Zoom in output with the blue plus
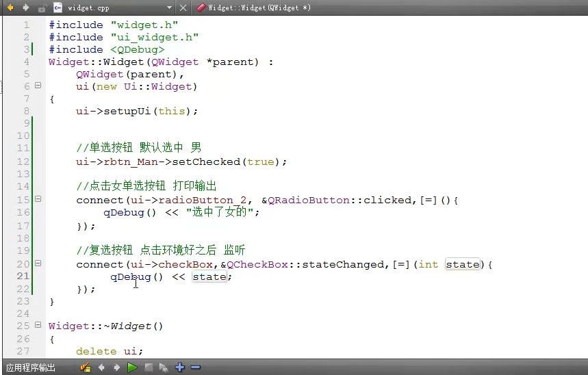Image resolution: width=588 pixels, height=375 pixels. point(180,367)
